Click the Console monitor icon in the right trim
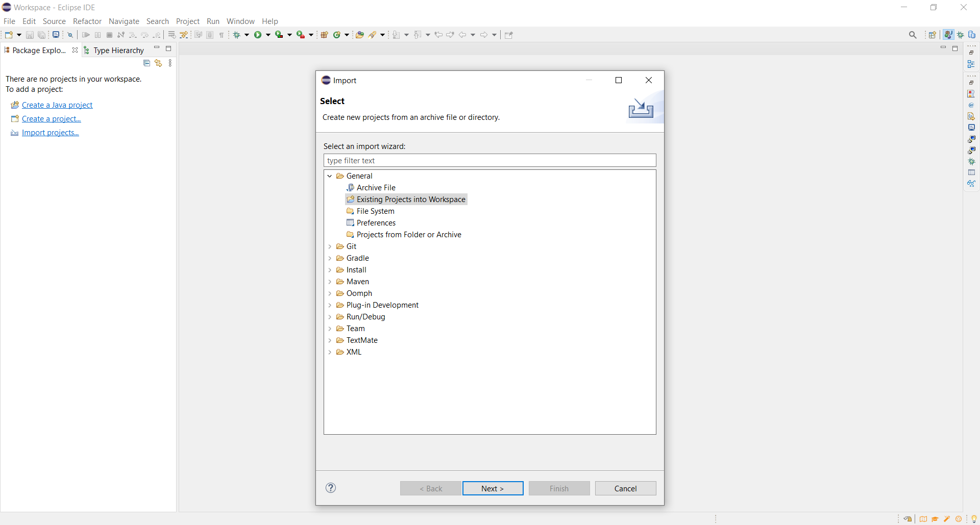Viewport: 980px width, 525px height. [971, 128]
